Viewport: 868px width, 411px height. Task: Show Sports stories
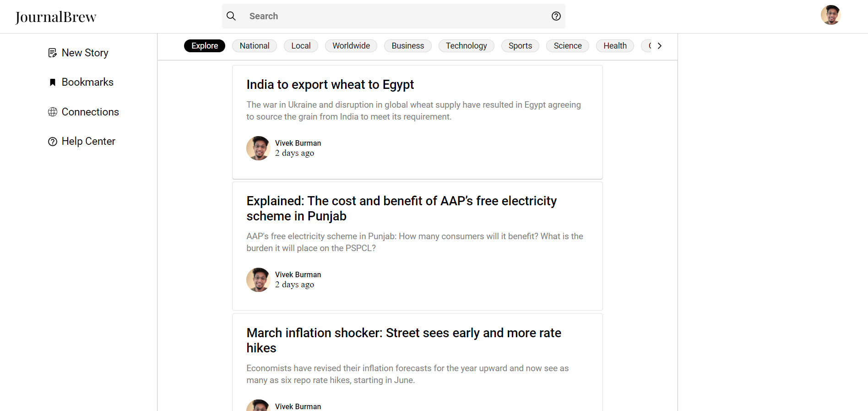pos(521,46)
